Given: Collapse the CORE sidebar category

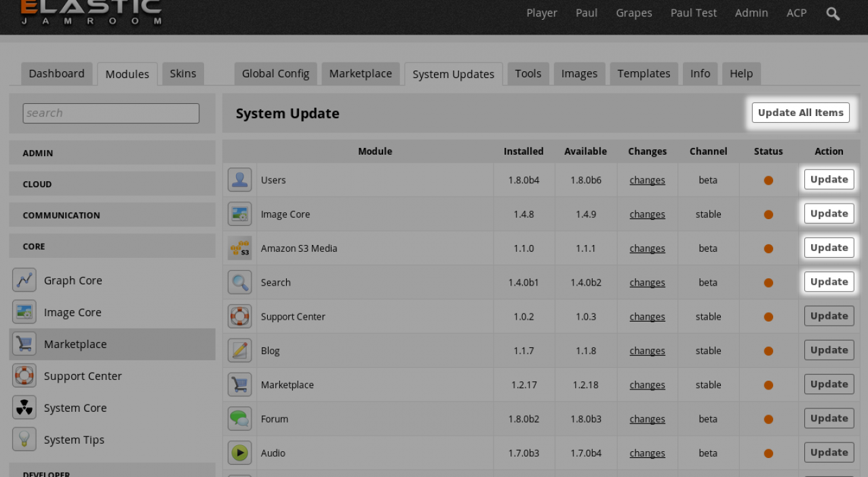Looking at the screenshot, I should (x=112, y=246).
